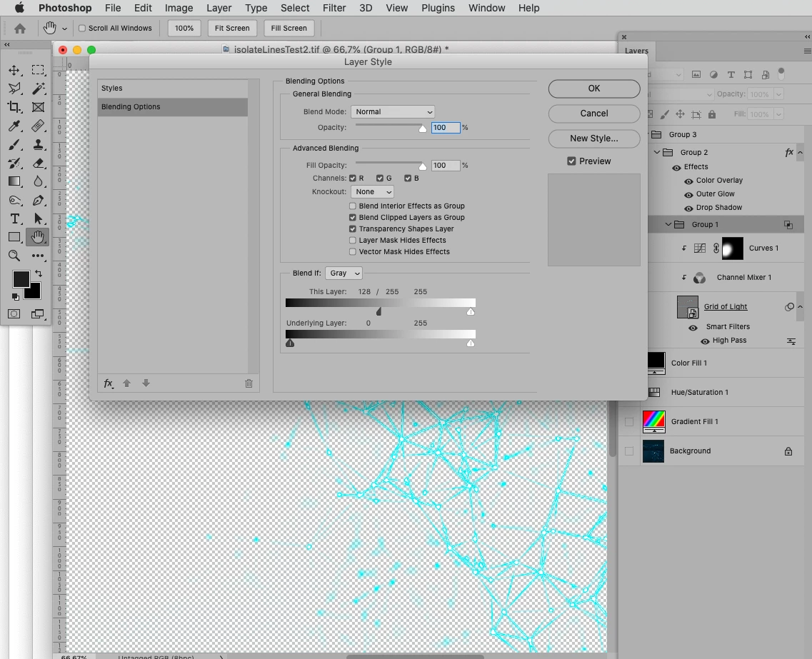Hide the High Pass smart filter
This screenshot has height=659, width=812.
tap(705, 341)
